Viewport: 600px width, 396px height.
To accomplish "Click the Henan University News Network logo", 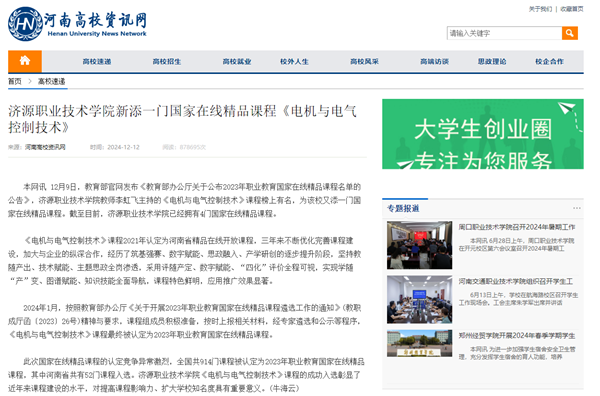I will 77,24.
